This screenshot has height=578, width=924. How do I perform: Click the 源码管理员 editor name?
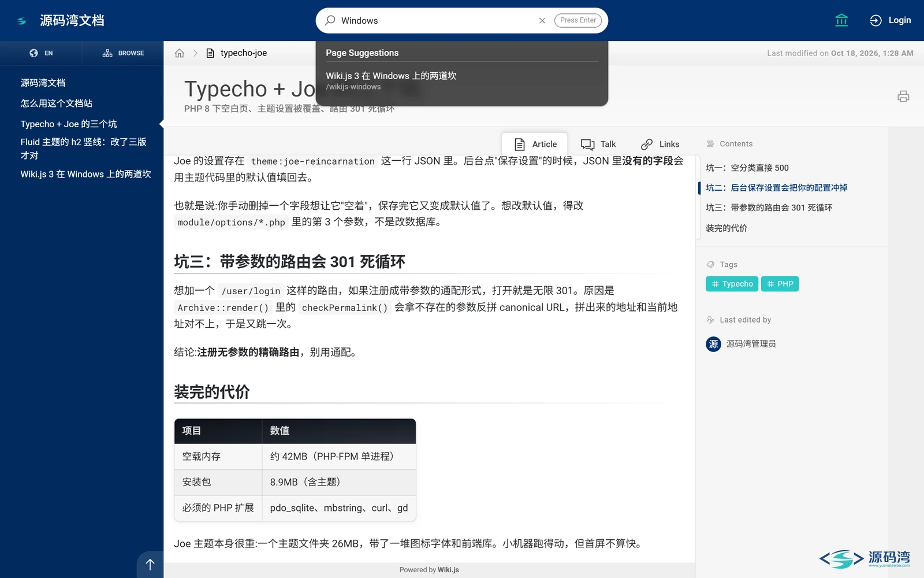(x=751, y=344)
